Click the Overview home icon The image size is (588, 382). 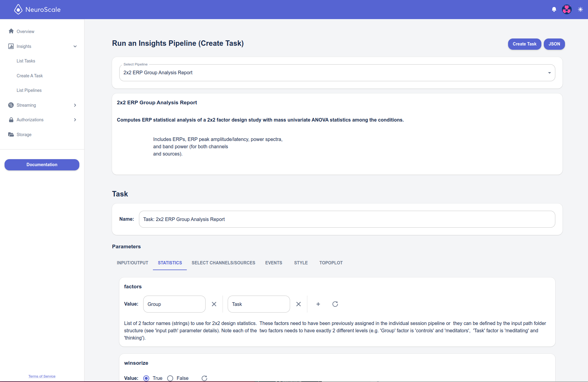point(11,31)
